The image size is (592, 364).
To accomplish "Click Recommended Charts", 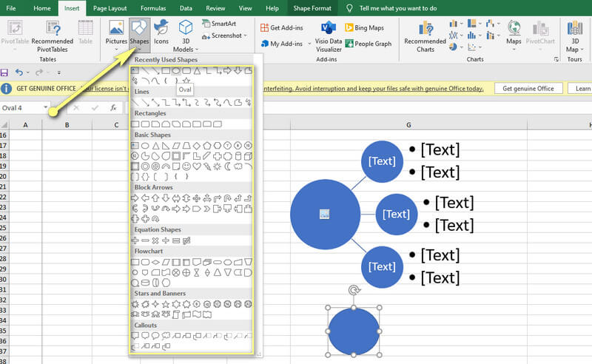I will pos(425,36).
